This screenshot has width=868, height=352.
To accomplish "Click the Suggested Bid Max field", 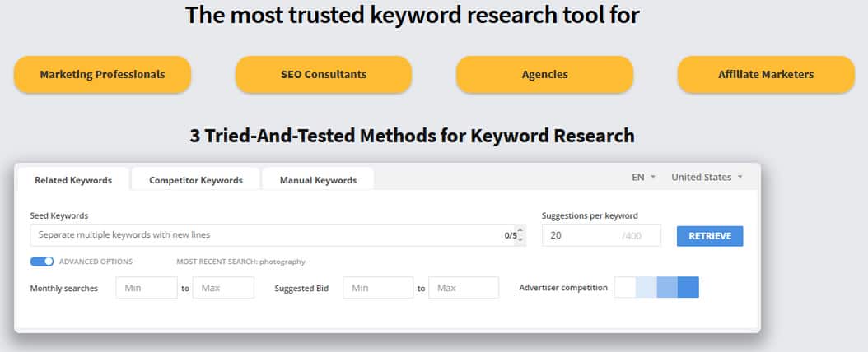I will coord(464,288).
